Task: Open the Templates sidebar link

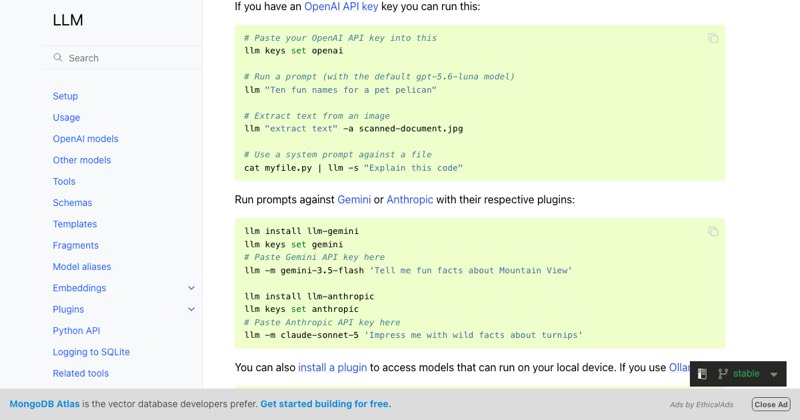Action: point(74,224)
